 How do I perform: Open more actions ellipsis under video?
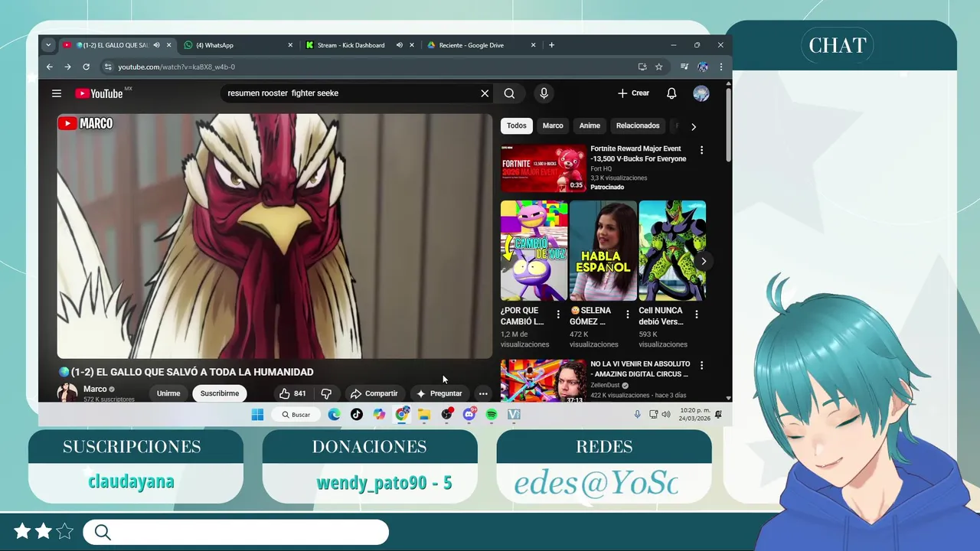(x=483, y=393)
